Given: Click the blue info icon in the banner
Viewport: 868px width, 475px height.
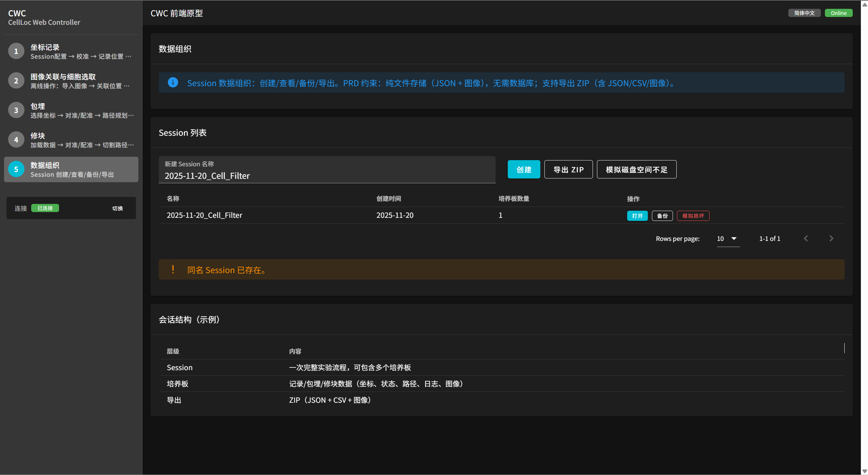Looking at the screenshot, I should click(x=173, y=82).
